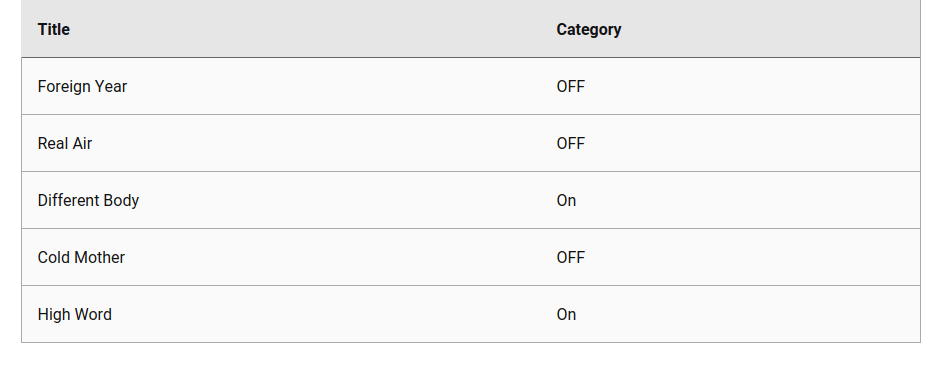The width and height of the screenshot is (943, 369).
Task: Click the Title column header
Action: (54, 29)
